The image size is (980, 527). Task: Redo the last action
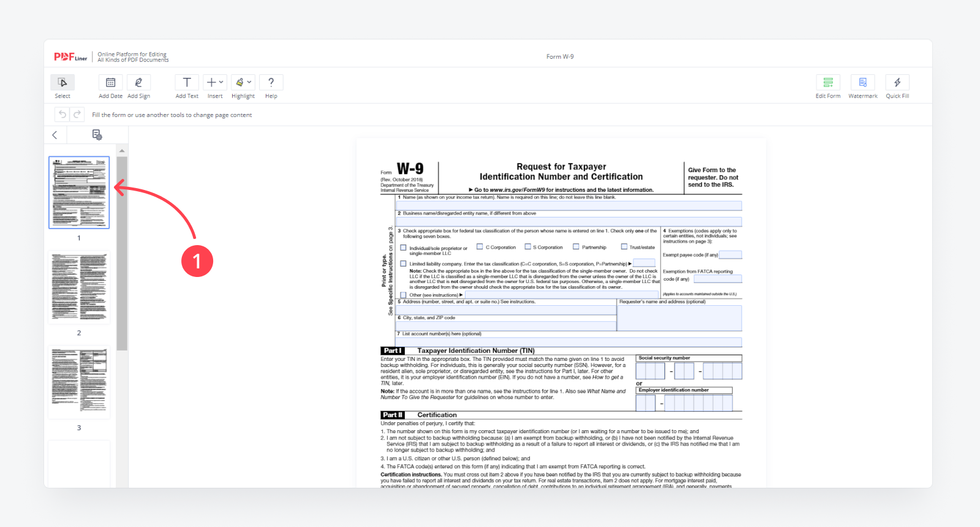click(77, 115)
